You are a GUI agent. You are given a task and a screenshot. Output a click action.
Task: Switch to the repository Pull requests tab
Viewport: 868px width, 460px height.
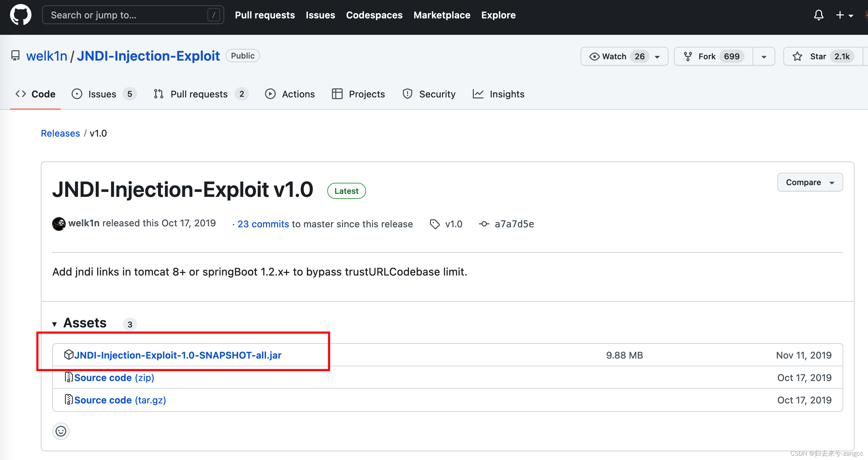(x=201, y=94)
